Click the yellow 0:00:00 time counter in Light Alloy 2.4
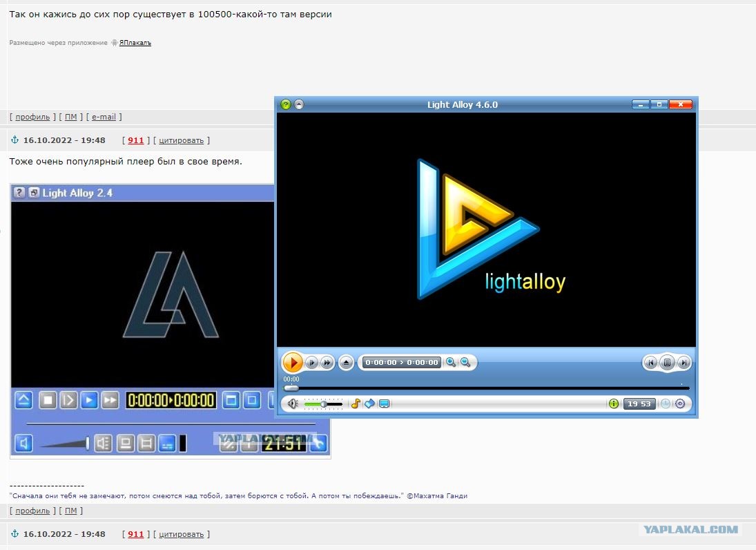The image size is (756, 550). point(171,401)
